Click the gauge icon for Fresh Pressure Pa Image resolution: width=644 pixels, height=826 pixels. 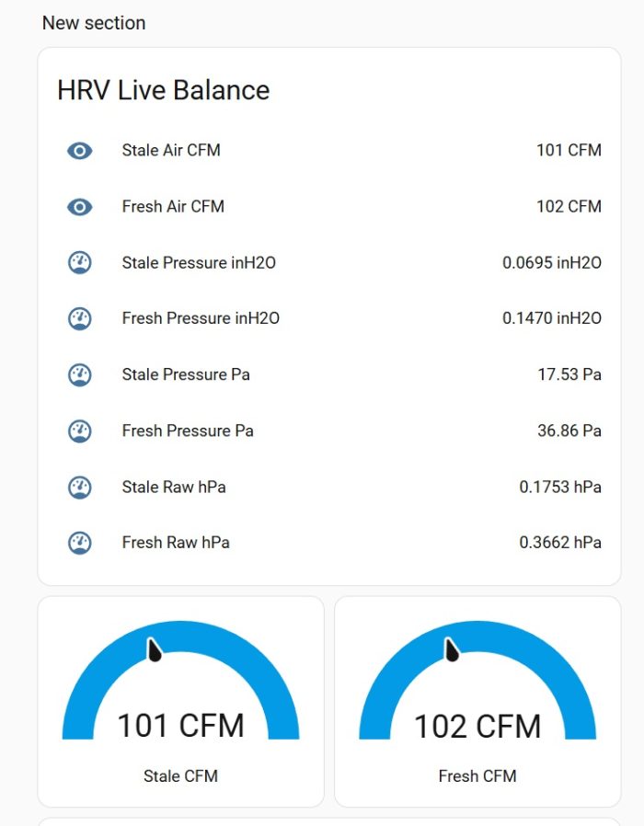point(79,430)
